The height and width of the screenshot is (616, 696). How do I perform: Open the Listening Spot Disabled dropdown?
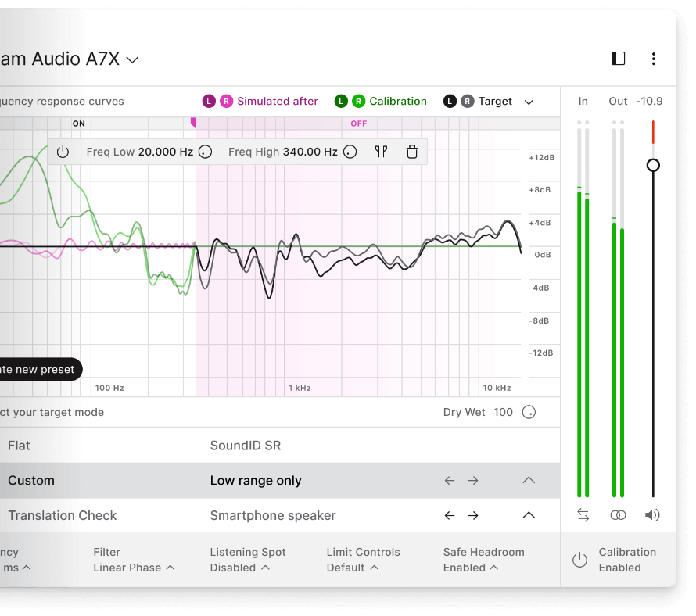coord(248,560)
